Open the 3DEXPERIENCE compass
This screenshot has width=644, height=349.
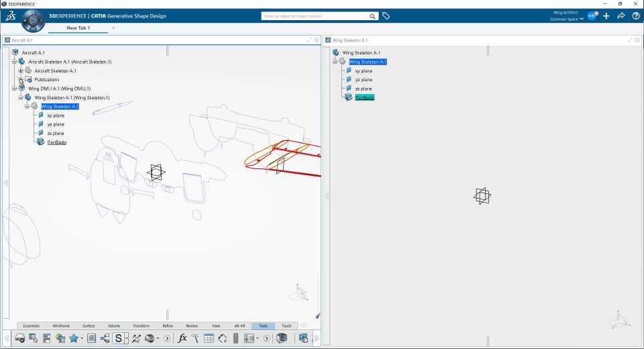pyautogui.click(x=33, y=20)
